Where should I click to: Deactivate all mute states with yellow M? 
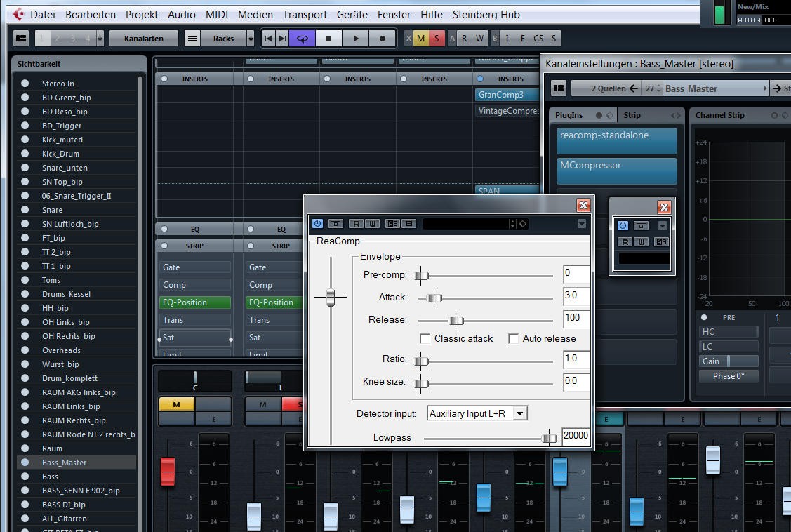click(x=420, y=39)
